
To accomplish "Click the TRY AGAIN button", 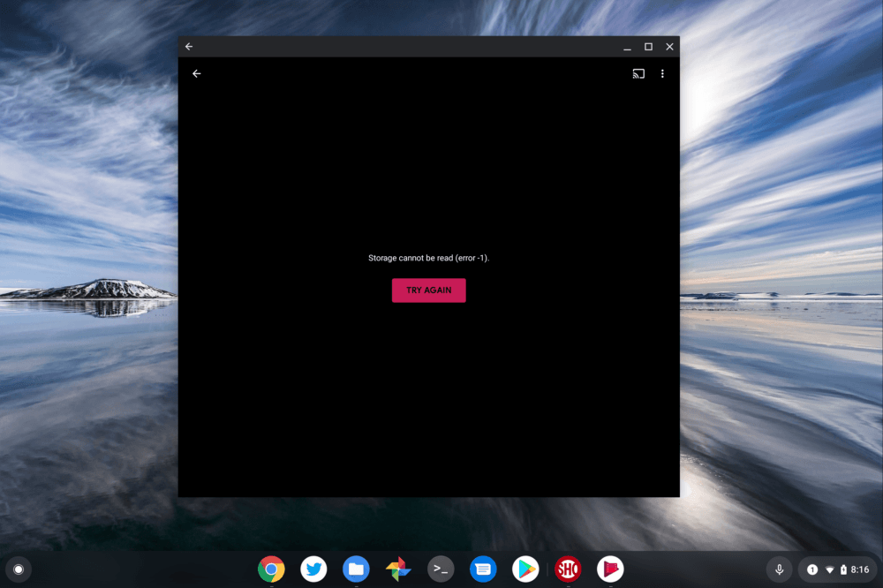I will (x=428, y=290).
